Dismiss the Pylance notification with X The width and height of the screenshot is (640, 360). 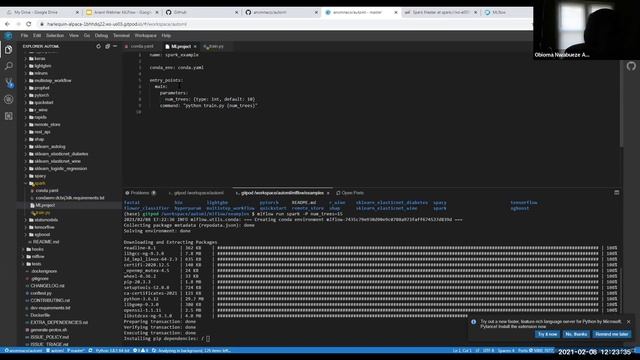pyautogui.click(x=629, y=322)
